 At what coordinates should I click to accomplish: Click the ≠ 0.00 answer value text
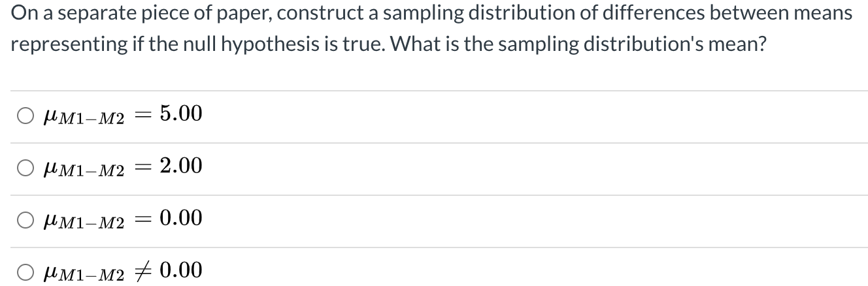[x=181, y=270]
